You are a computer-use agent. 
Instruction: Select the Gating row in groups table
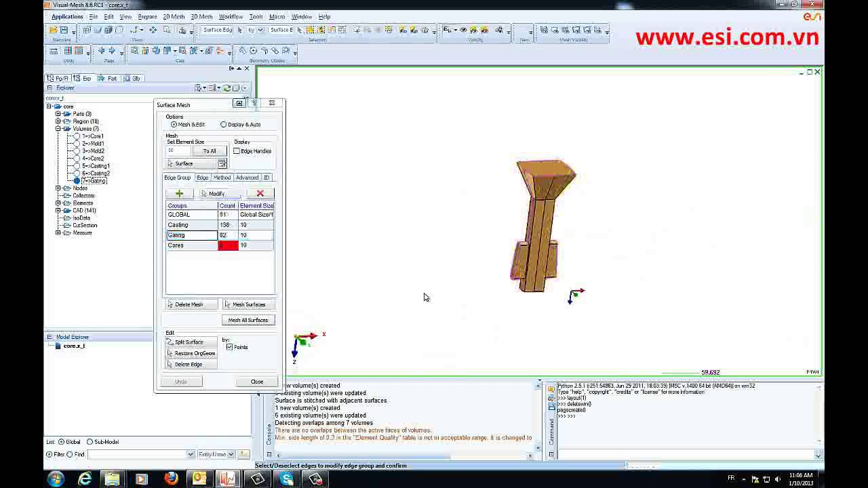point(220,235)
